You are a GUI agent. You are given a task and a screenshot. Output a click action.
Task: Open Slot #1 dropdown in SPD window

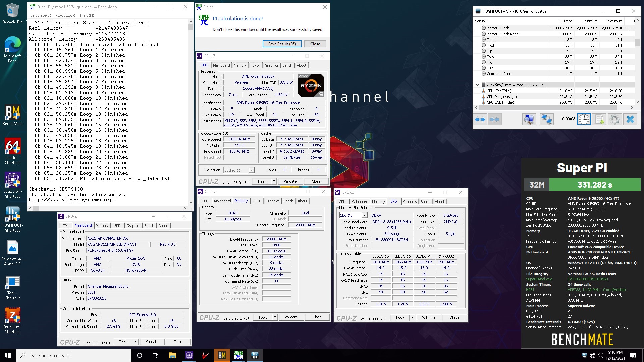(364, 215)
